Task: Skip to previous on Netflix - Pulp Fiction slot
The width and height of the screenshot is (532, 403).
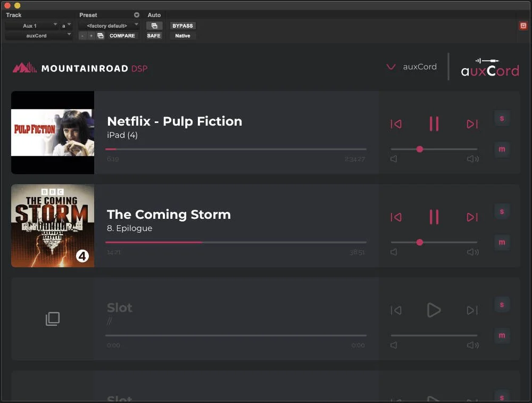Action: click(396, 124)
